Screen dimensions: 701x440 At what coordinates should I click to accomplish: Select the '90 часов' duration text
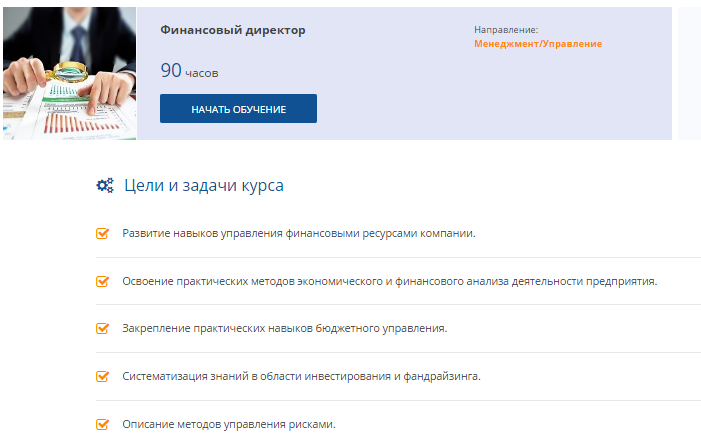(189, 71)
